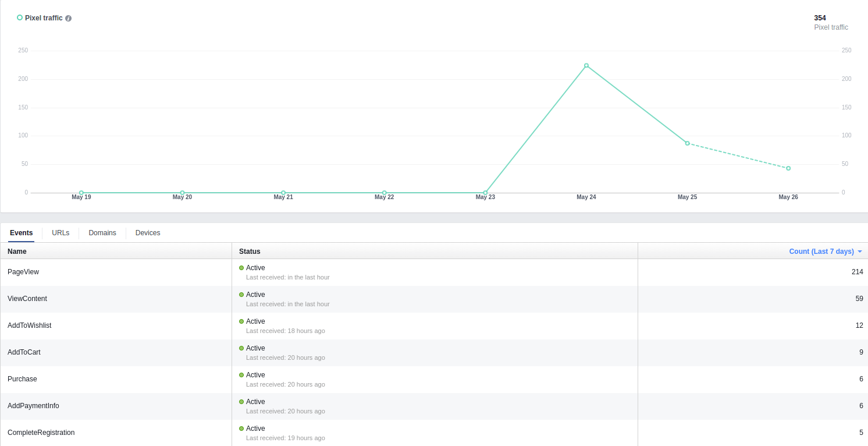Viewport: 868px width, 446px height.
Task: Select the May 26 data point
Action: coord(788,168)
